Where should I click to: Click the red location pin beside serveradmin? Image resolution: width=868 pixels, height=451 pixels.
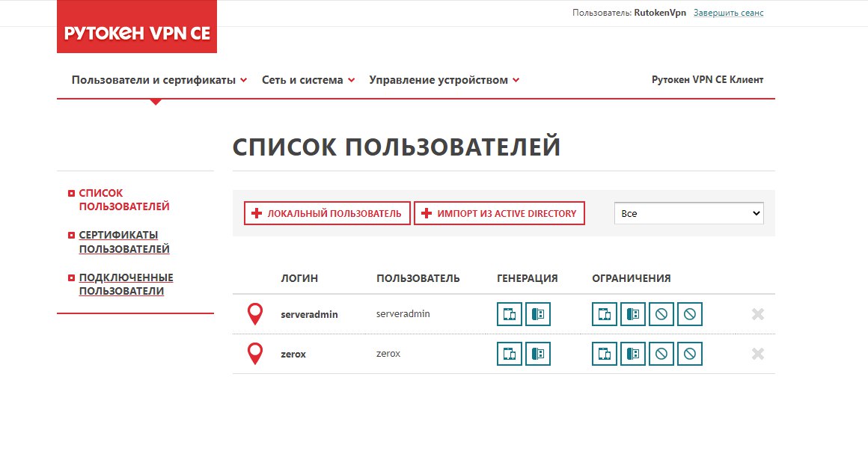[255, 314]
